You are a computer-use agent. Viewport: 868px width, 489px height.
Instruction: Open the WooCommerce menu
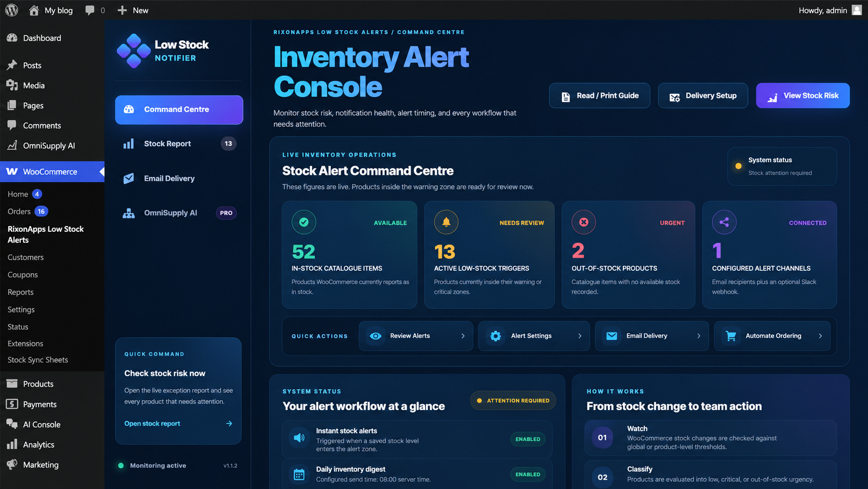pos(52,171)
